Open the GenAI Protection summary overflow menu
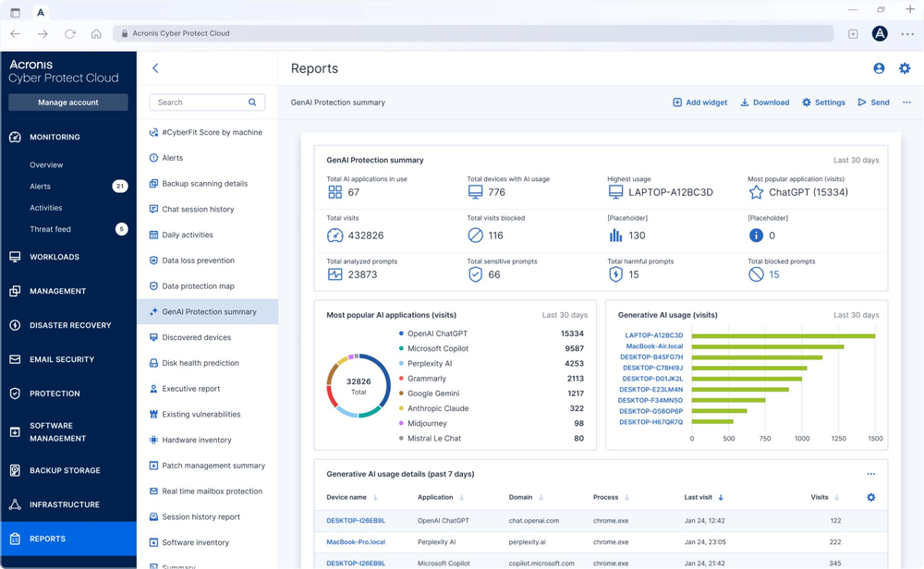The width and height of the screenshot is (924, 569). tap(907, 103)
